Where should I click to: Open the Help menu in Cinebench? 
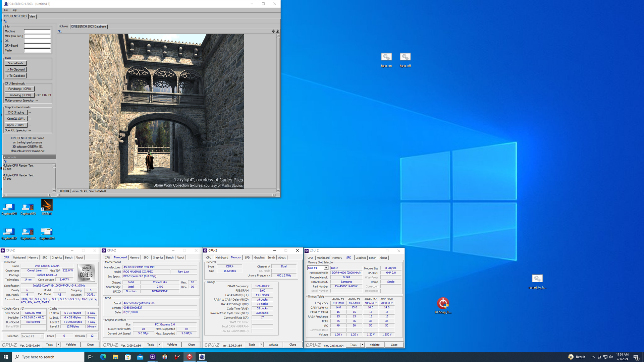14,10
